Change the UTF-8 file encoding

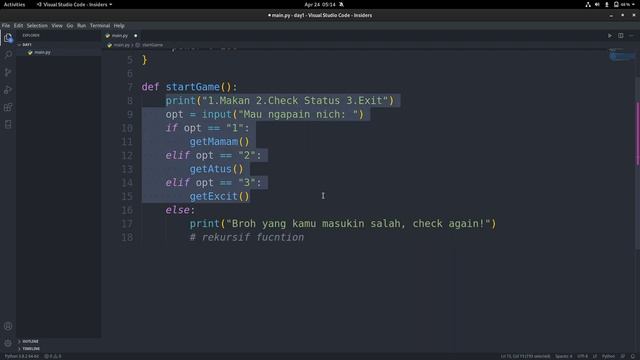582,356
